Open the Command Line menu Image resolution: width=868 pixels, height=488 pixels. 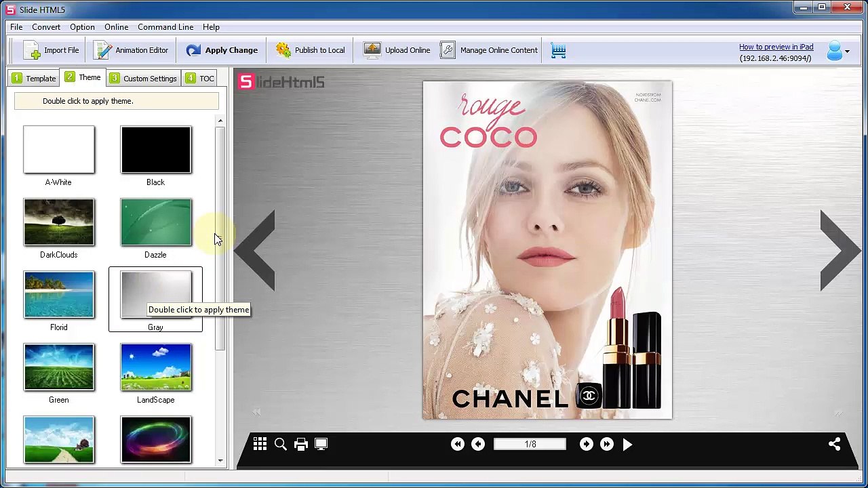click(165, 27)
